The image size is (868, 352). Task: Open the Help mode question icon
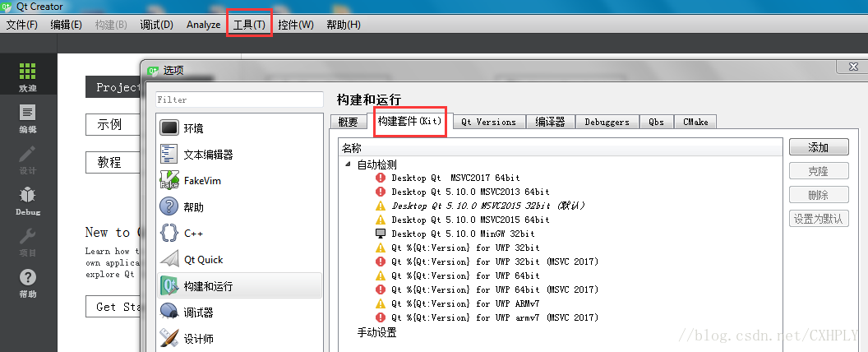[28, 277]
